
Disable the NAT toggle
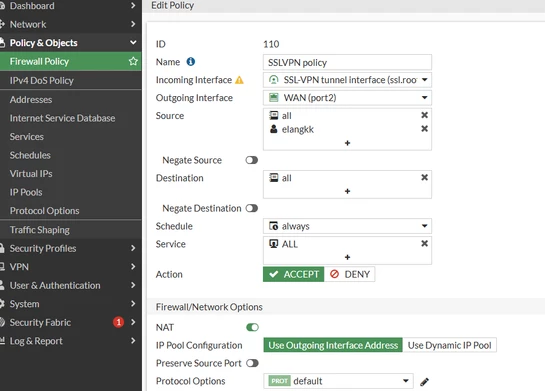(252, 327)
